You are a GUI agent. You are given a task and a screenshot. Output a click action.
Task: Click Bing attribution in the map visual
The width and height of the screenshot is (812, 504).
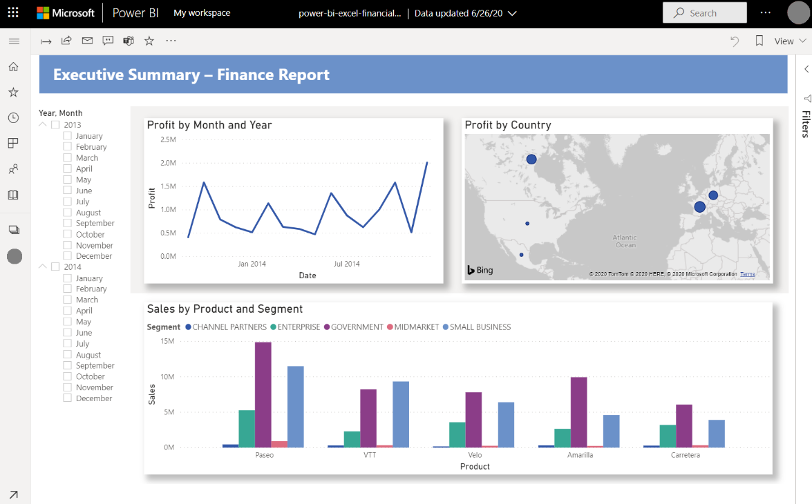pyautogui.click(x=480, y=270)
